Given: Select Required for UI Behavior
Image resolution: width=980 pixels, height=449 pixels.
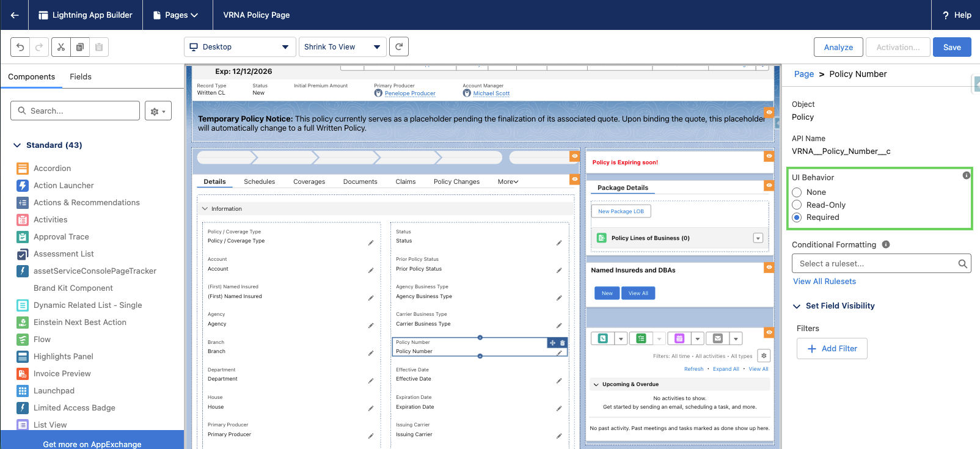Looking at the screenshot, I should point(797,217).
